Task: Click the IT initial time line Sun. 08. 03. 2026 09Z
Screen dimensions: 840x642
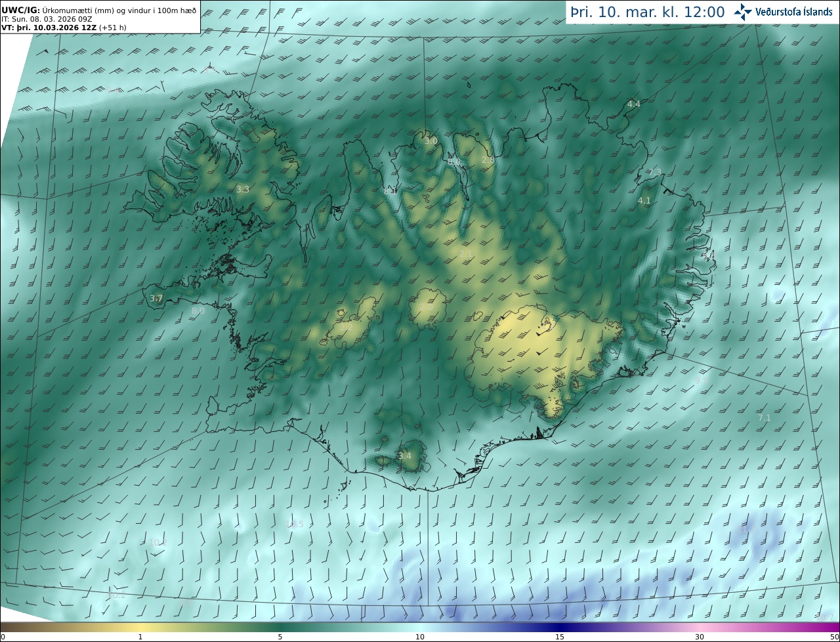Action: pyautogui.click(x=47, y=20)
